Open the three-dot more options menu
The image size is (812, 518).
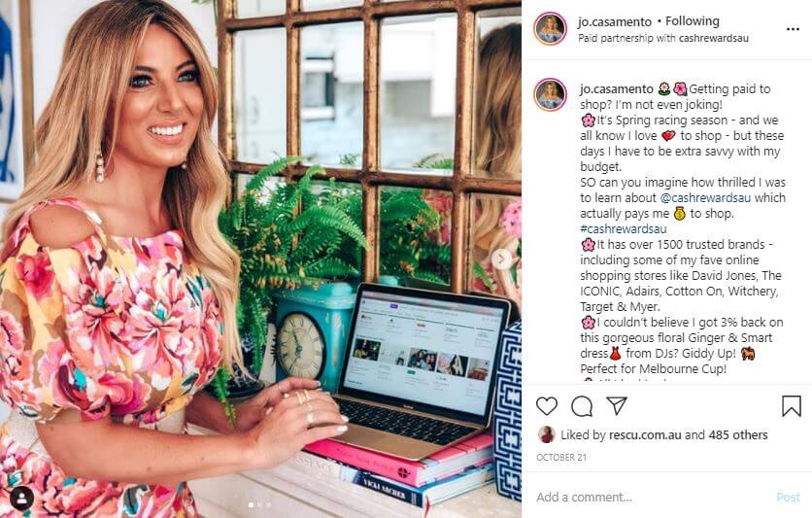point(793,29)
